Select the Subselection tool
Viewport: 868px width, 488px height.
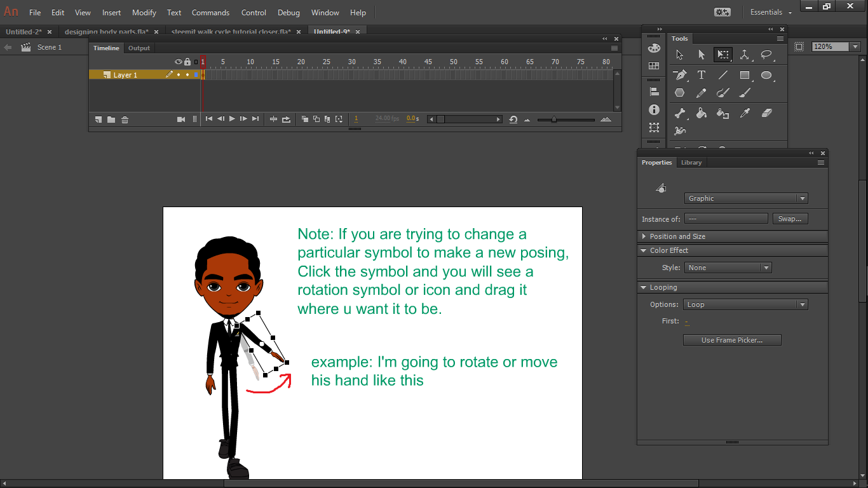[702, 55]
